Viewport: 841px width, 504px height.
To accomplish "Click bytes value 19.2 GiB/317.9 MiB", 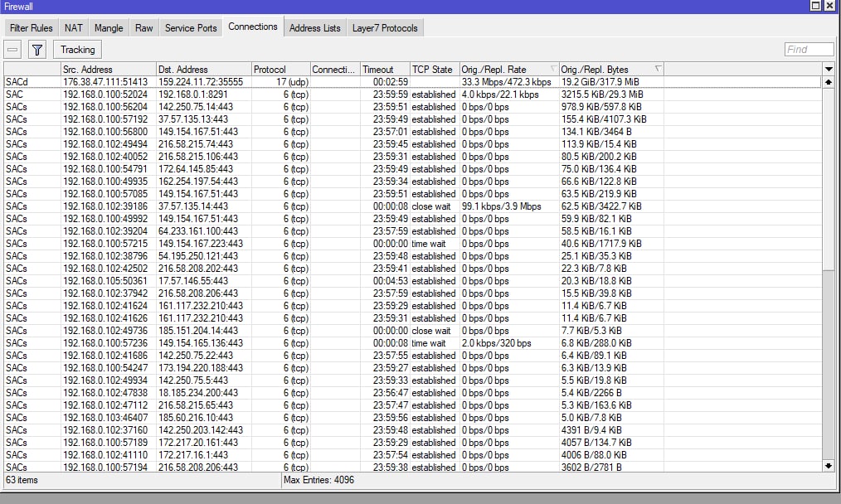I will (x=600, y=82).
